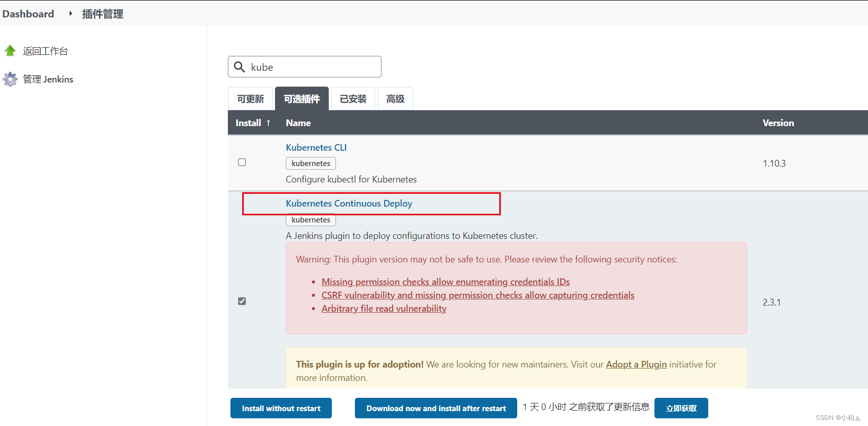The width and height of the screenshot is (868, 426).
Task: Click the Install without restart button
Action: click(281, 408)
